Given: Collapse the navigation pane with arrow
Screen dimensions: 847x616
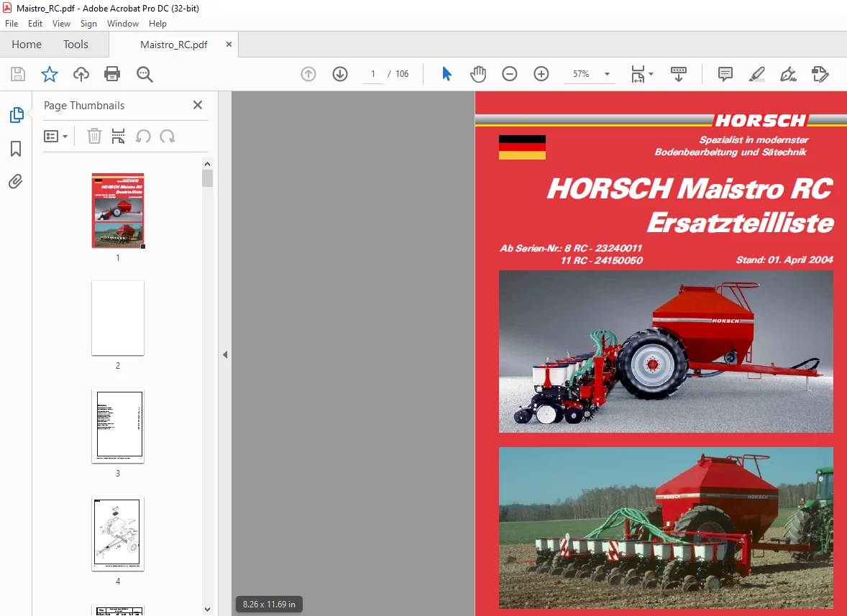Looking at the screenshot, I should [225, 354].
